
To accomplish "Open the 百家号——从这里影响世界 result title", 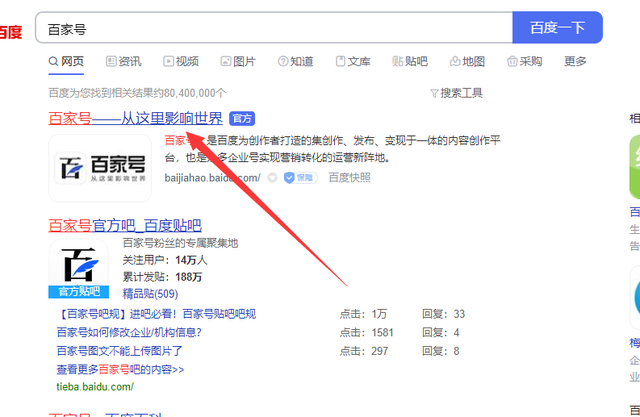I will pos(136,118).
